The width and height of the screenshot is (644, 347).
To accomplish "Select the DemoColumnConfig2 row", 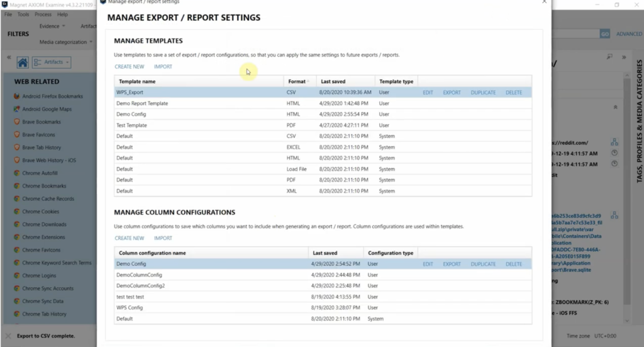I will [x=323, y=286].
